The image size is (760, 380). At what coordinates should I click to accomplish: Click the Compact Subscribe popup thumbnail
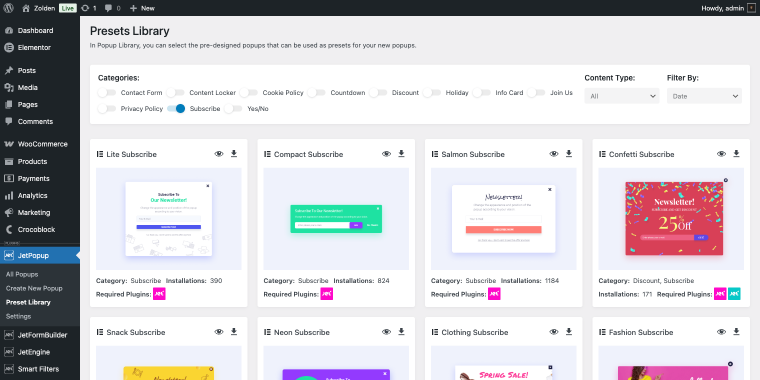(x=336, y=219)
